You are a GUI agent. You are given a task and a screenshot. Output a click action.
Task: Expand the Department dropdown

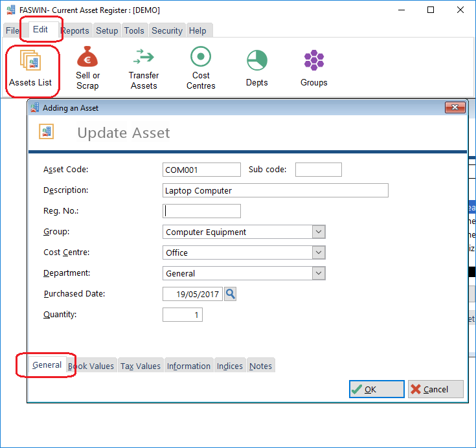(x=319, y=273)
